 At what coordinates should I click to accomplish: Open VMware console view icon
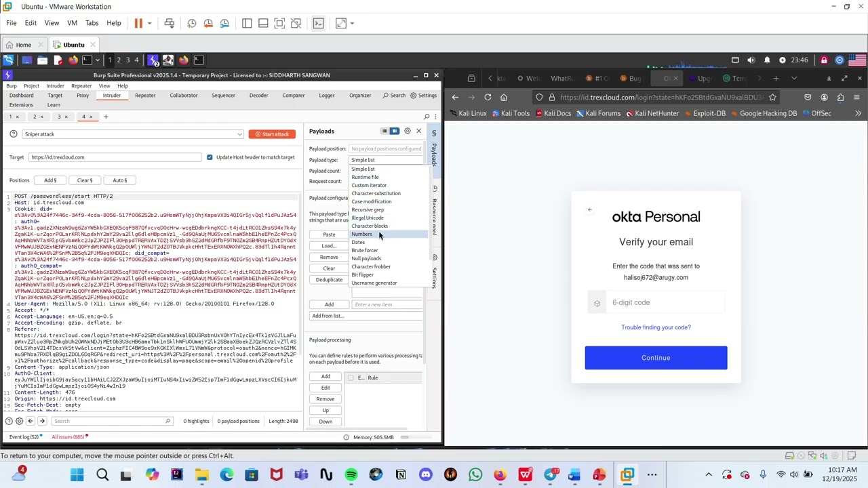coord(318,23)
